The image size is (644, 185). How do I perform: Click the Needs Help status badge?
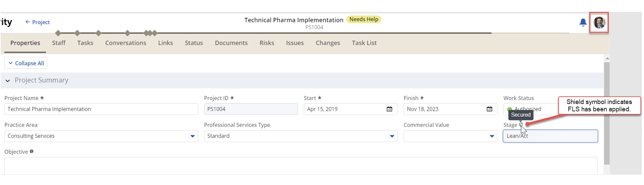coord(364,19)
